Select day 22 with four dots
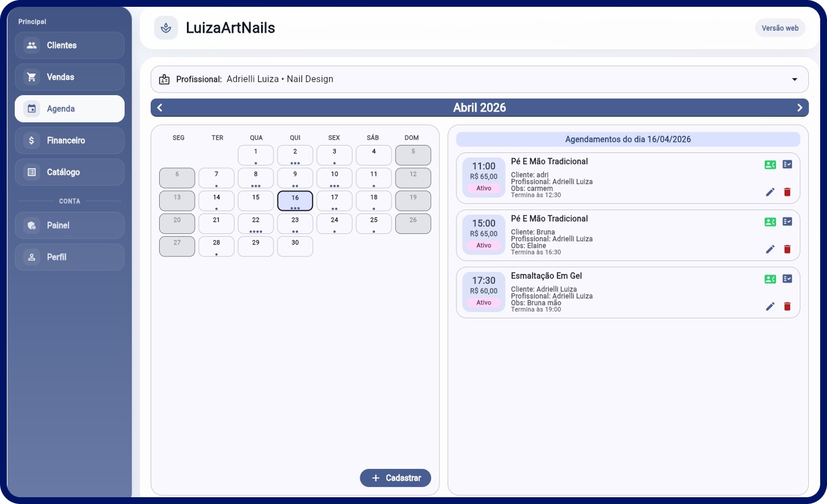 (256, 224)
